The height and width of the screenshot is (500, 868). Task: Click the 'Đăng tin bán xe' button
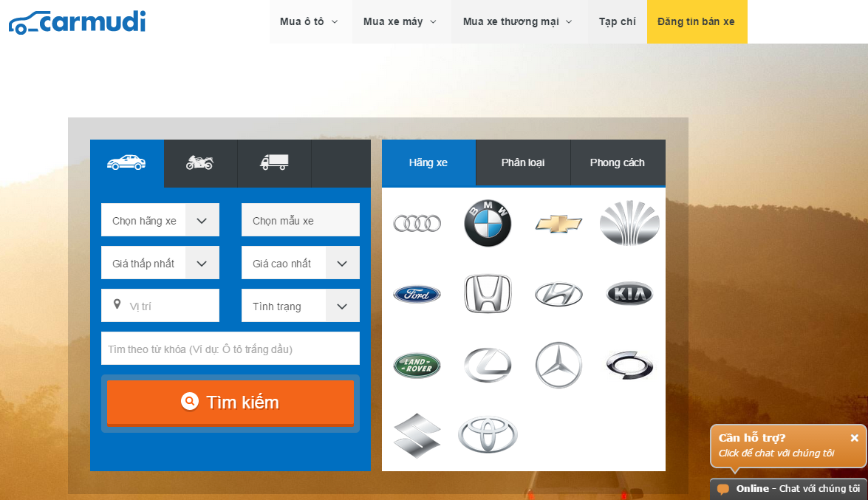point(696,21)
